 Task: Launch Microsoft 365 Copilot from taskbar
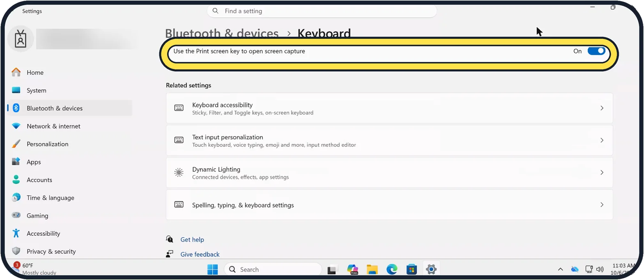[x=352, y=269]
